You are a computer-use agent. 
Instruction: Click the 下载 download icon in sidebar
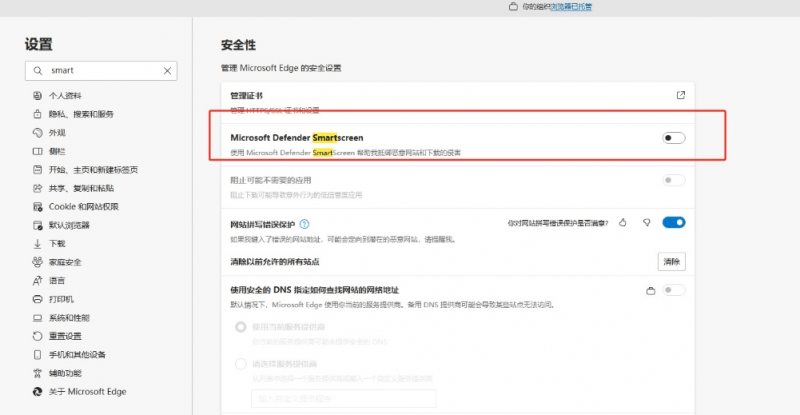[37, 243]
